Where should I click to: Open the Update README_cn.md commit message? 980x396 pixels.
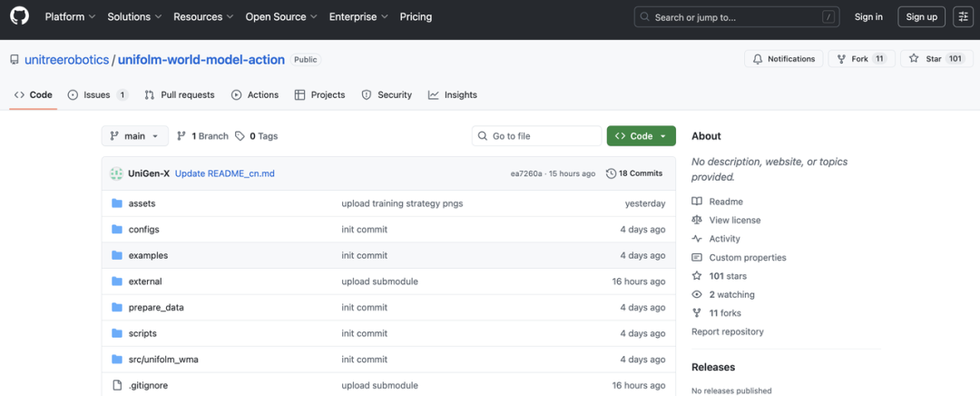pyautogui.click(x=224, y=173)
